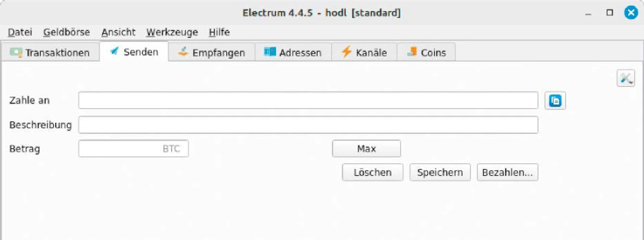This screenshot has height=240, width=644.
Task: Show the Hilfe menu
Action: pos(219,33)
